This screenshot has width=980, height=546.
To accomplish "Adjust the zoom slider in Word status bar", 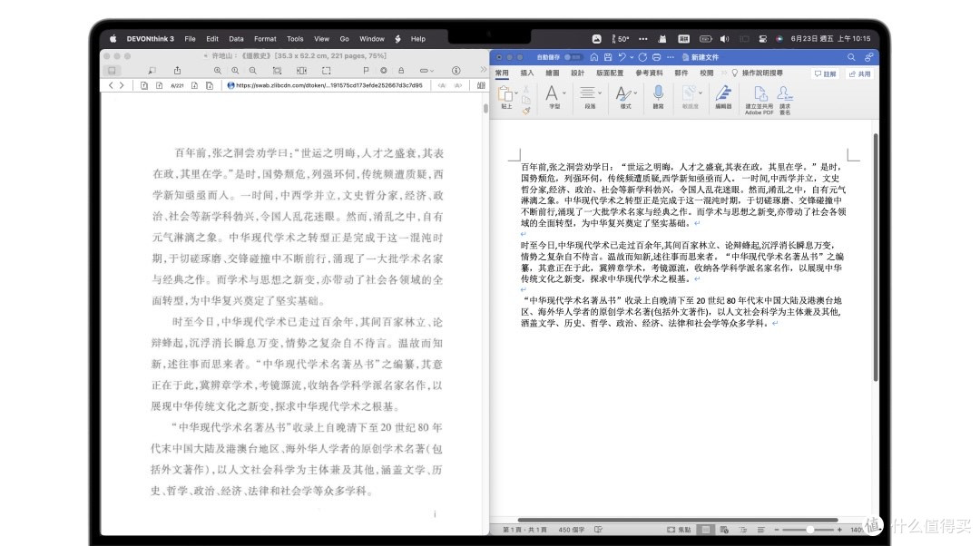I will pyautogui.click(x=809, y=528).
